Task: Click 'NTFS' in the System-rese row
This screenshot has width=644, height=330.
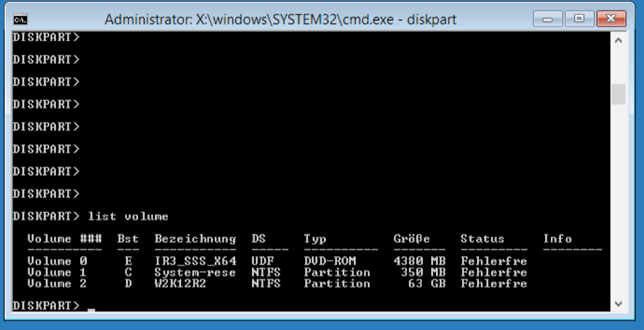Action: (266, 272)
